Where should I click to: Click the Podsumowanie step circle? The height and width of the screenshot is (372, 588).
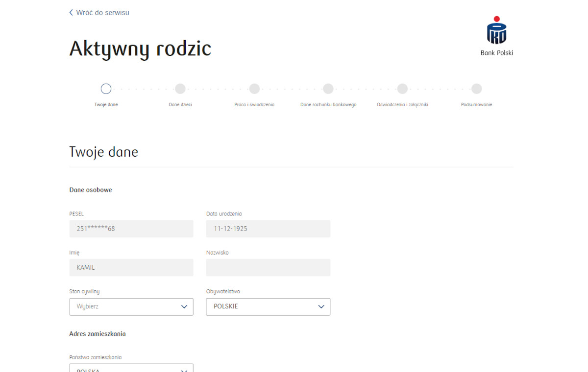(x=476, y=89)
